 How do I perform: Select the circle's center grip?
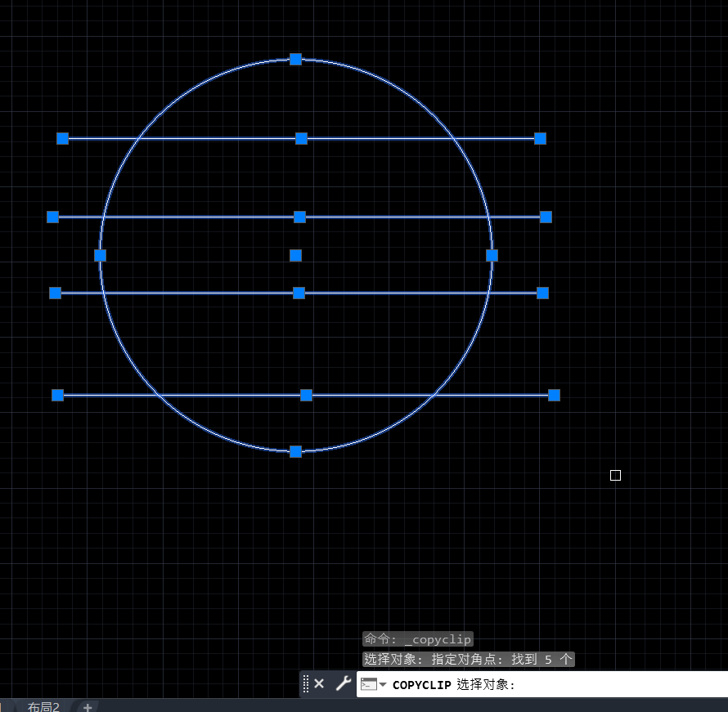click(x=296, y=255)
